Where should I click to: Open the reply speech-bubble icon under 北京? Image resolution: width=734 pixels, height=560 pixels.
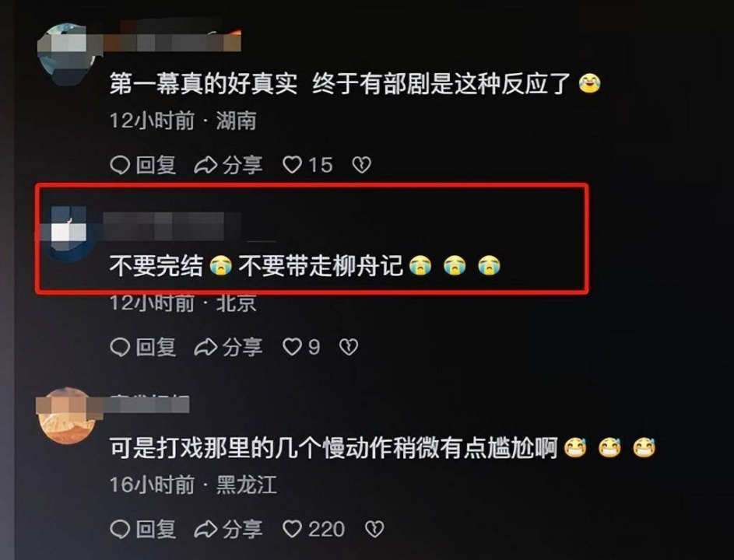click(x=120, y=347)
